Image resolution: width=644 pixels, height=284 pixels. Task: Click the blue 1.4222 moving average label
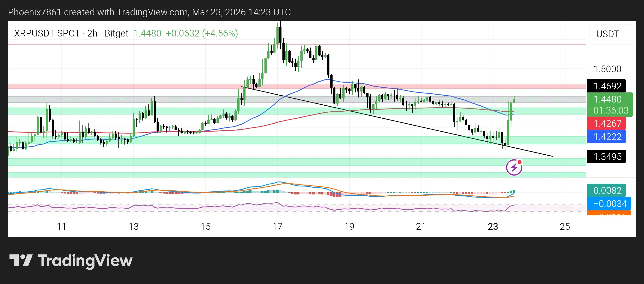pos(607,137)
